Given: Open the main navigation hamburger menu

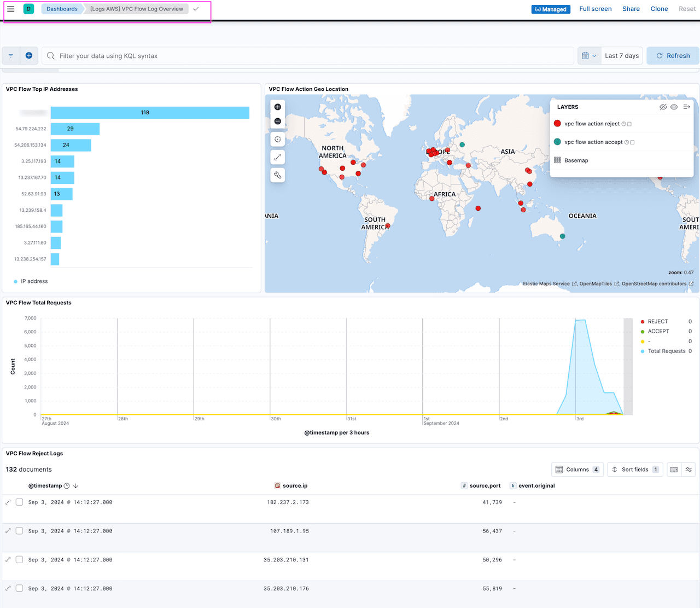Looking at the screenshot, I should point(10,9).
